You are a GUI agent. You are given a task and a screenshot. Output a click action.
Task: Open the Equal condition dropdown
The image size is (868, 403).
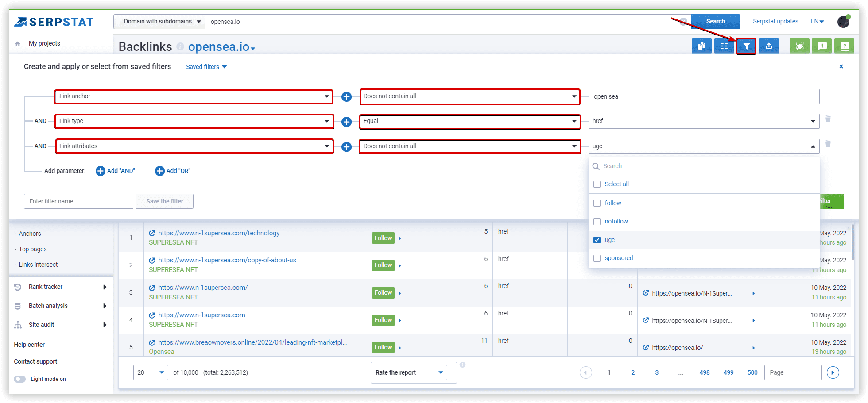470,121
